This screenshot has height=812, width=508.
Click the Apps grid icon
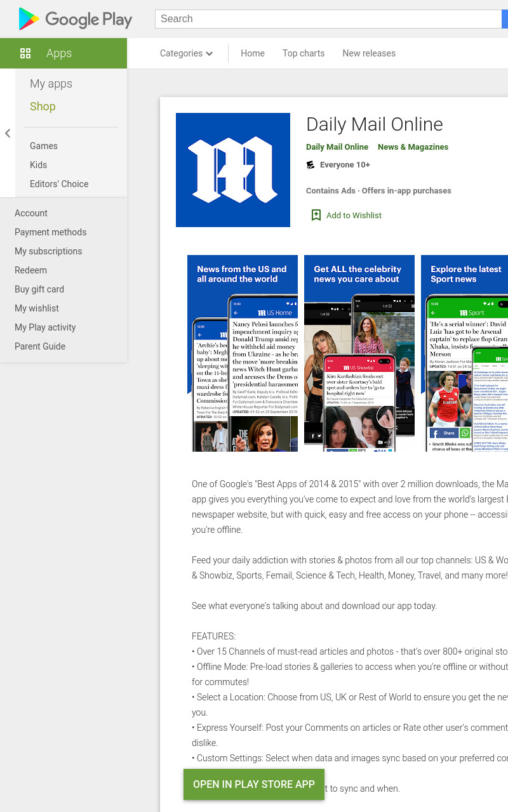(25, 53)
